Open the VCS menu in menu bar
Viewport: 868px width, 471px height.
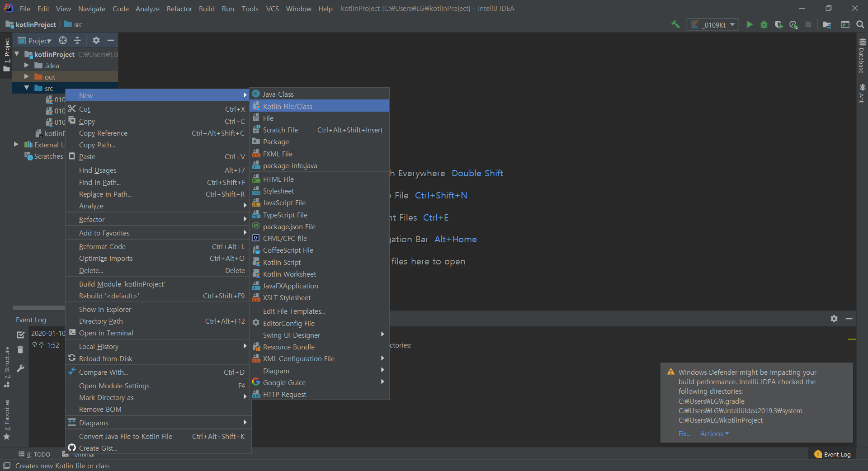coord(272,9)
